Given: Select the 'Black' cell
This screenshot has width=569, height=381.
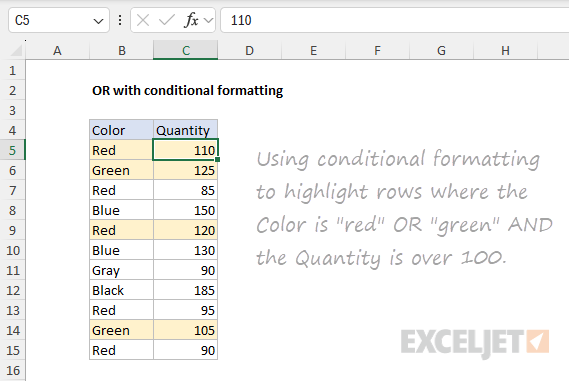Looking at the screenshot, I should [x=122, y=290].
